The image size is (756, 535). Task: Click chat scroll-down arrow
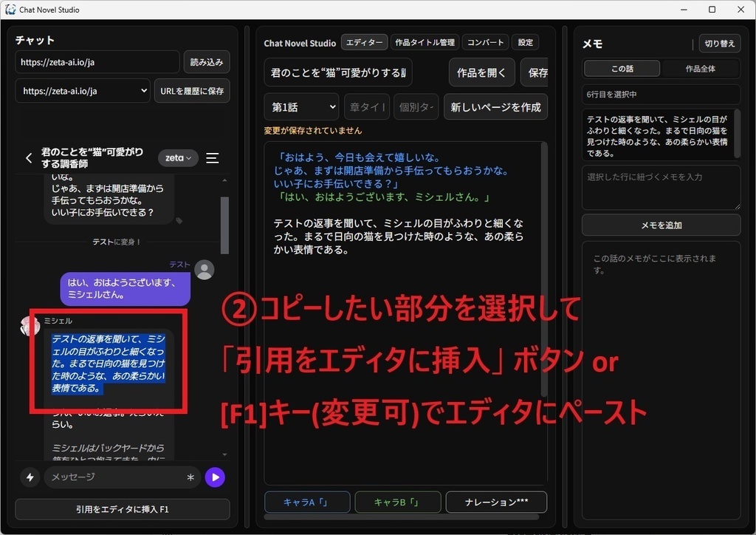tap(224, 454)
